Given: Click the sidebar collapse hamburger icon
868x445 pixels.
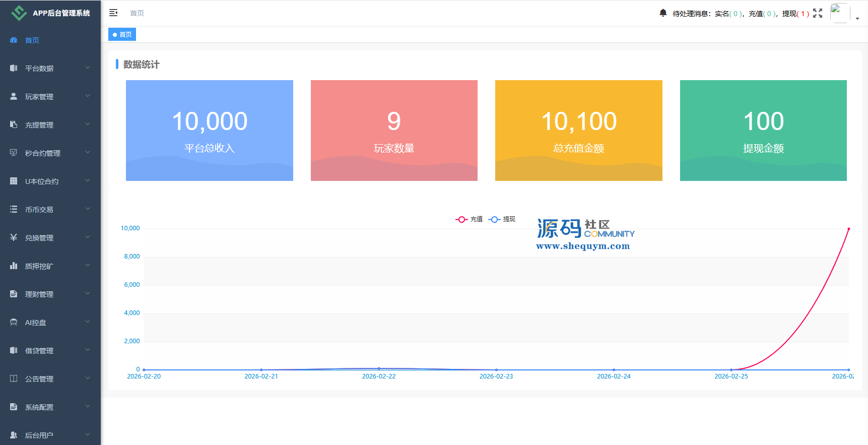Looking at the screenshot, I should tap(113, 13).
